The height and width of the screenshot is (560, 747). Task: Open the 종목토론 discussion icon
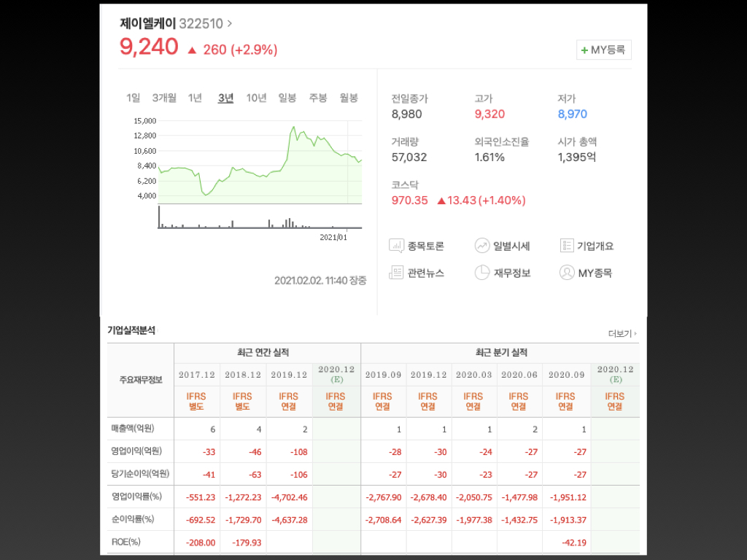coord(396,246)
